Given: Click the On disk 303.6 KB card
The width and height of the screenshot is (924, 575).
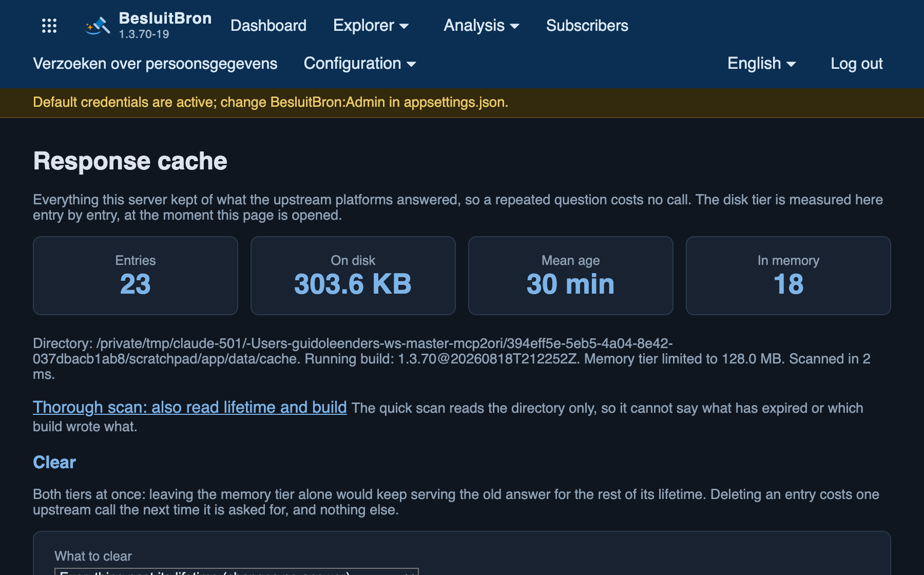Looking at the screenshot, I should 353,276.
